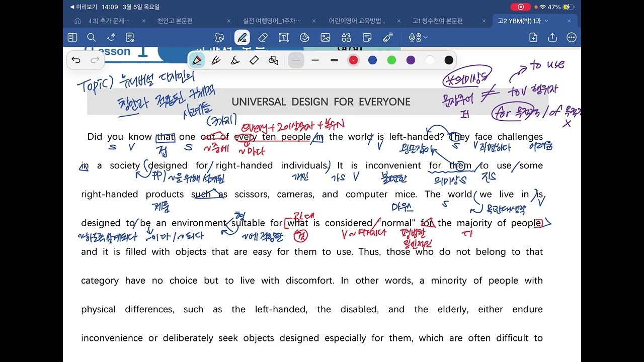The height and width of the screenshot is (362, 644).
Task: Close the 천안고 본문편 tab
Action: click(x=229, y=21)
